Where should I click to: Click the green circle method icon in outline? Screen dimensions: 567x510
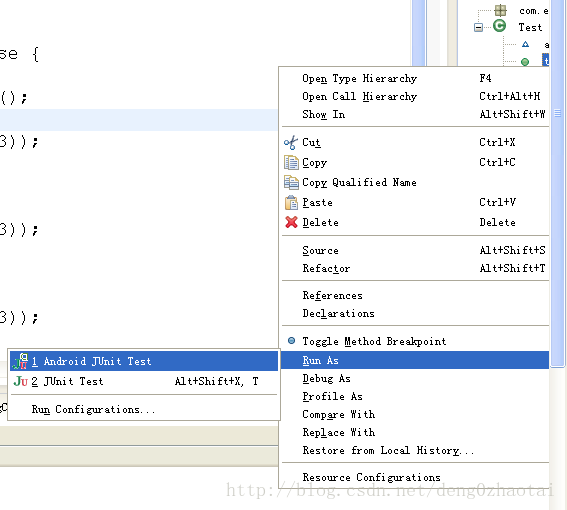pos(525,62)
